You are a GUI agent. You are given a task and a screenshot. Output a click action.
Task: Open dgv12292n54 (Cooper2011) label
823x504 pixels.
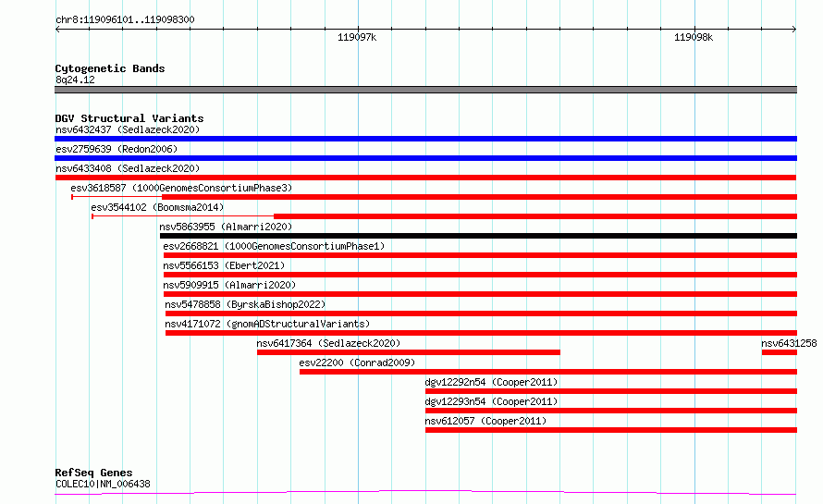(491, 382)
